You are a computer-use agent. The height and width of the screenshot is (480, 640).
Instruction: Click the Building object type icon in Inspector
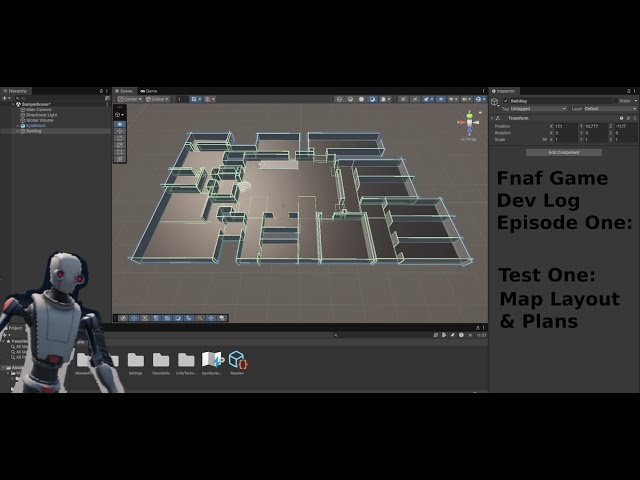pos(495,102)
